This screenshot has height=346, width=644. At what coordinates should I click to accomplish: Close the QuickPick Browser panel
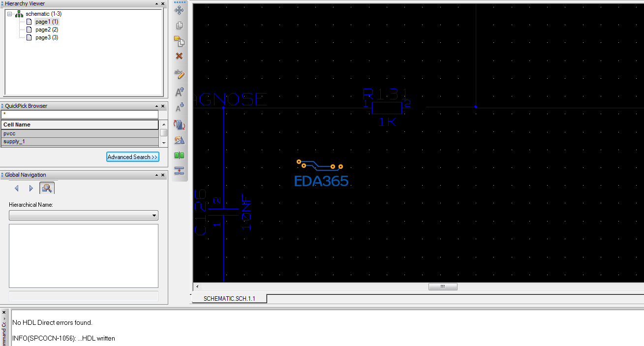coord(163,106)
